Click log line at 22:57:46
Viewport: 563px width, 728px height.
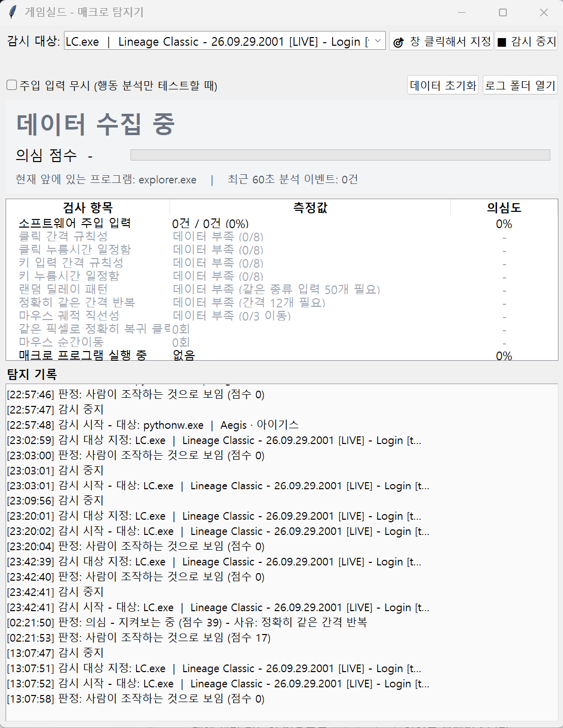click(x=136, y=394)
